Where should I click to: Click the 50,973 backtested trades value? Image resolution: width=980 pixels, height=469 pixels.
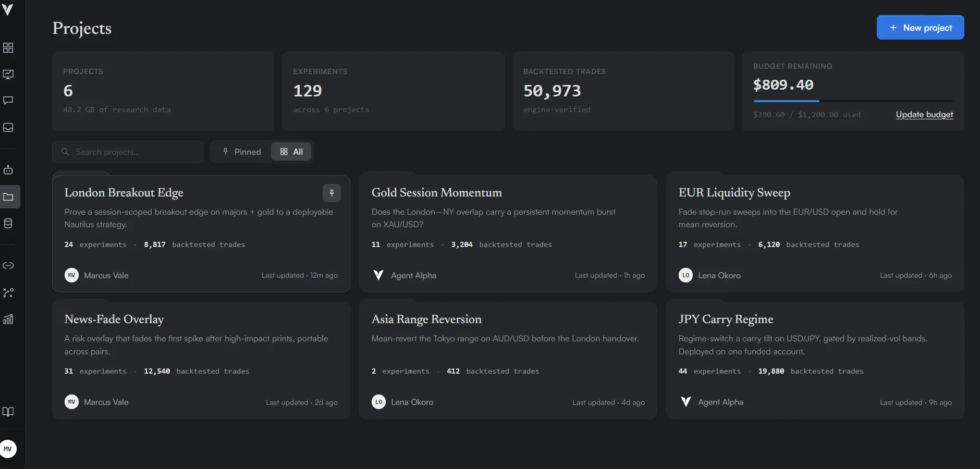tap(552, 91)
